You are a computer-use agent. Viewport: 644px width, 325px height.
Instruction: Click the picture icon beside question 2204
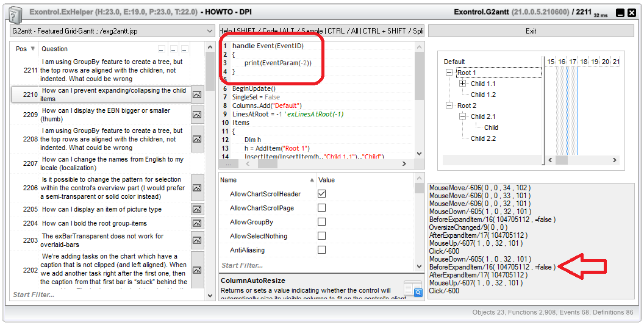pyautogui.click(x=197, y=223)
